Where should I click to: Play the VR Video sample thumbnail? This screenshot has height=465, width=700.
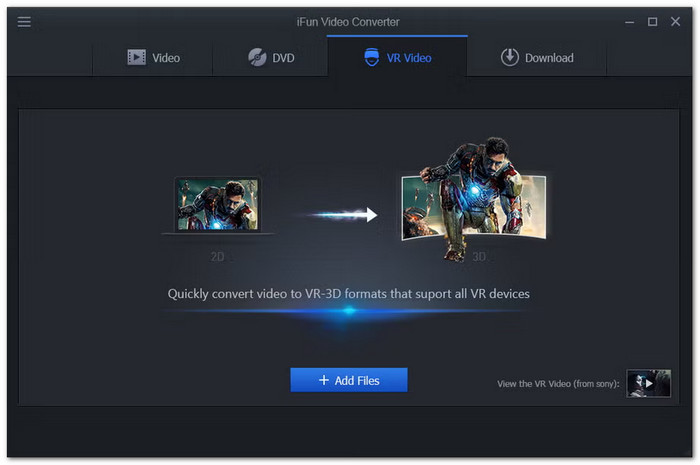point(648,383)
